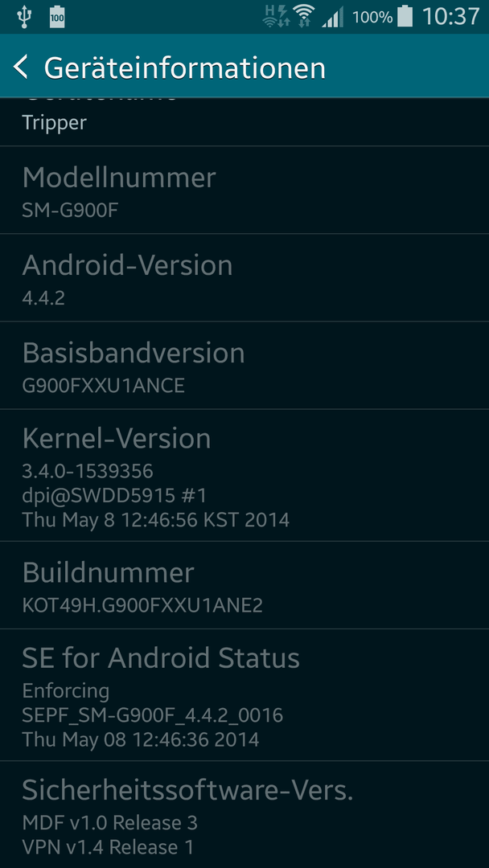The height and width of the screenshot is (868, 489).
Task: Tap the mobile signal strength bars
Action: coord(333,17)
